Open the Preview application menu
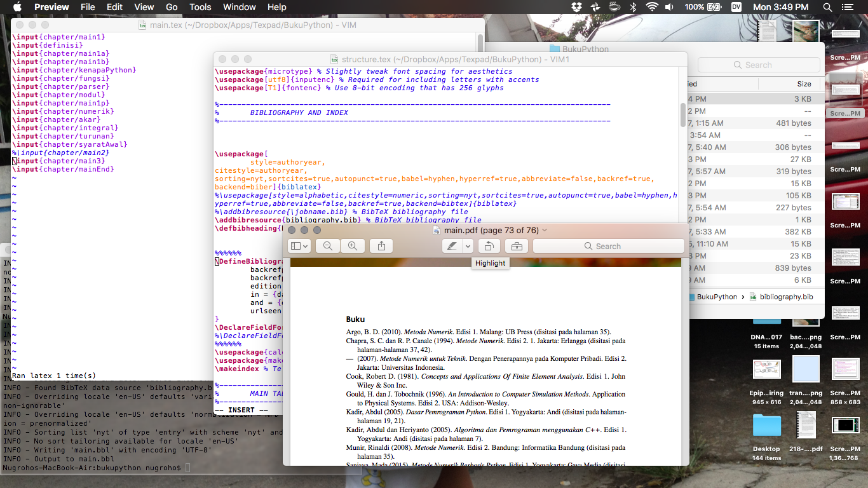Screen dimensions: 868x488 coord(51,7)
